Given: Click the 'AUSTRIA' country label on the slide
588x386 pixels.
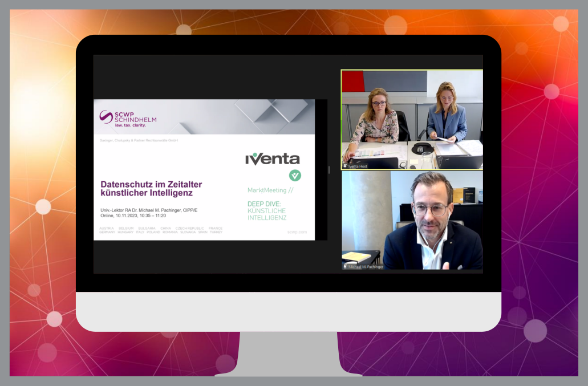Looking at the screenshot, I should click(107, 228).
